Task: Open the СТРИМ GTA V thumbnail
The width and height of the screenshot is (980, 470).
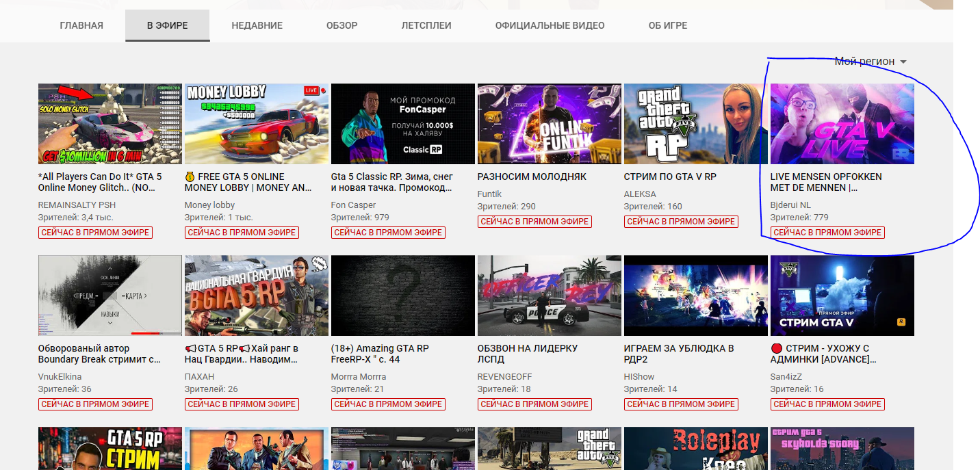Action: tap(842, 296)
